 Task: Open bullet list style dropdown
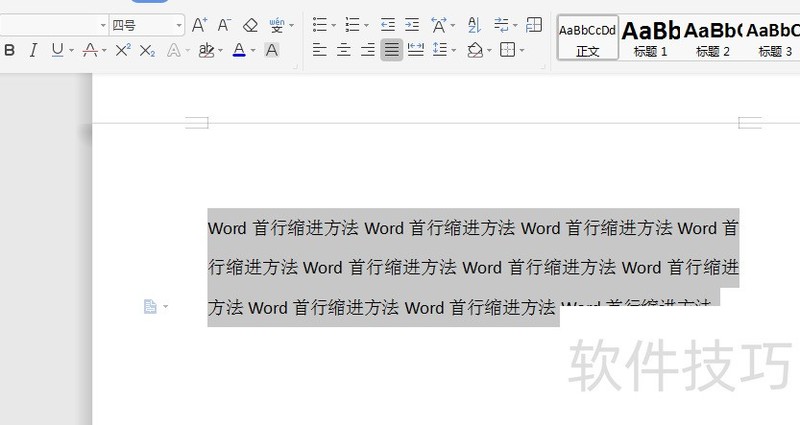(x=334, y=25)
